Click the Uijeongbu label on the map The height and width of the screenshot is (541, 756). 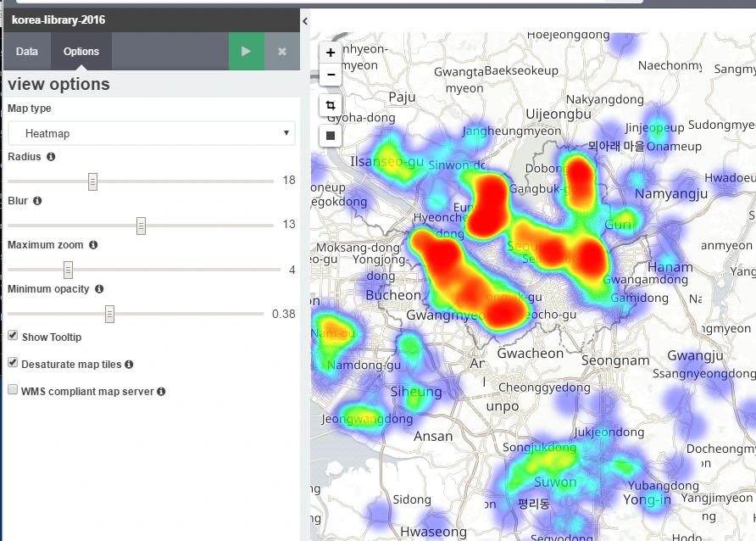click(559, 114)
